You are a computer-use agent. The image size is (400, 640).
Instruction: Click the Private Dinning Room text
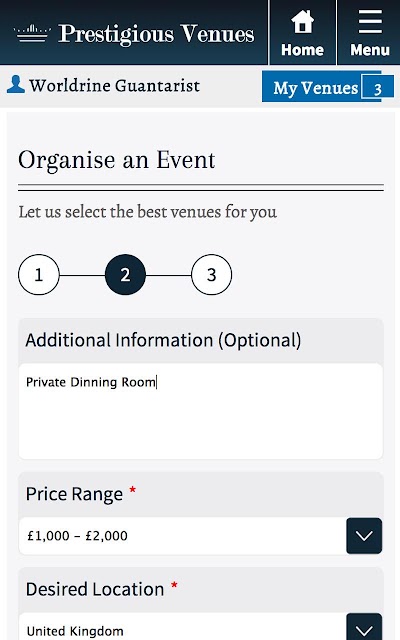(x=91, y=382)
